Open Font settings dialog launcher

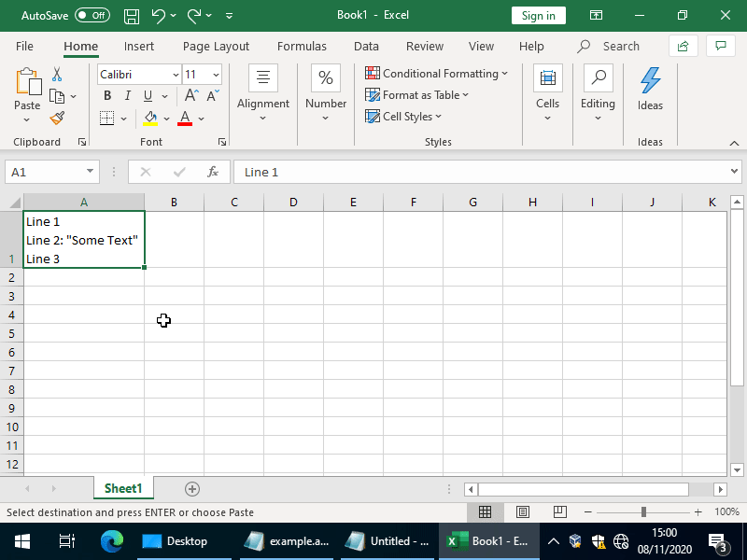(222, 142)
